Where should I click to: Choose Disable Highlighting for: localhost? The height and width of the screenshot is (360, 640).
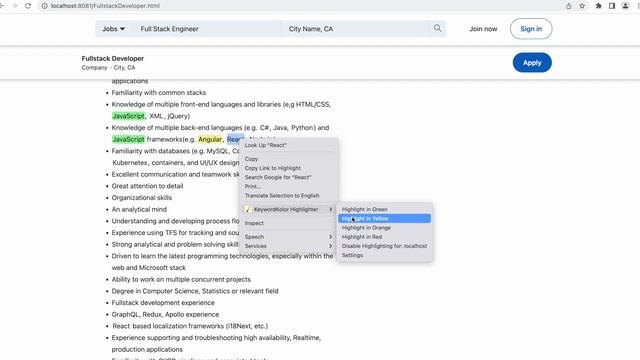[384, 246]
